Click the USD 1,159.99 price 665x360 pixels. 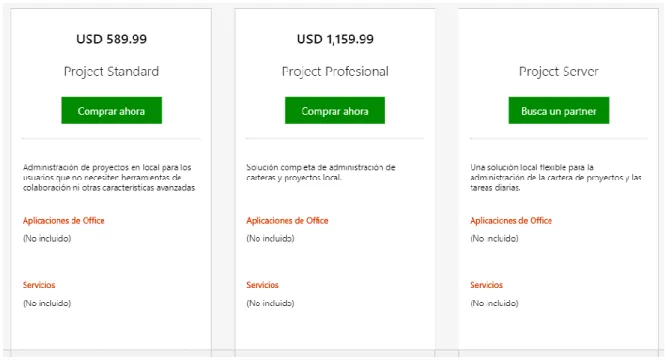click(x=335, y=39)
